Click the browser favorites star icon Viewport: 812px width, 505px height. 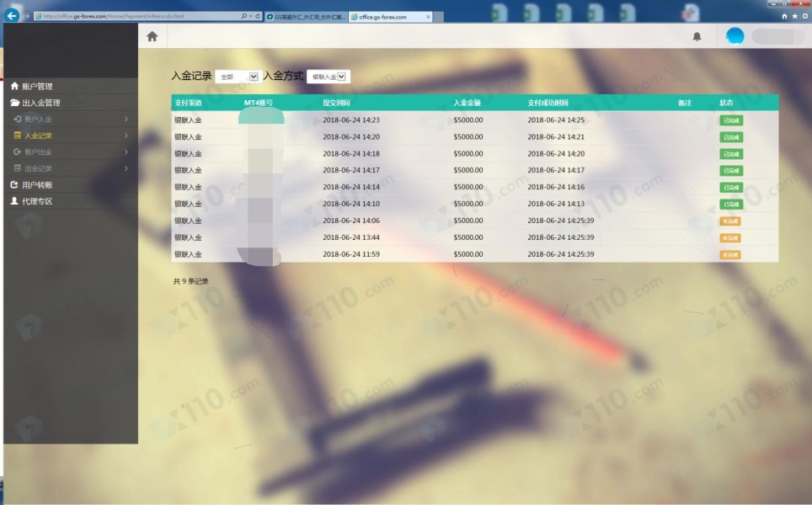pos(795,16)
